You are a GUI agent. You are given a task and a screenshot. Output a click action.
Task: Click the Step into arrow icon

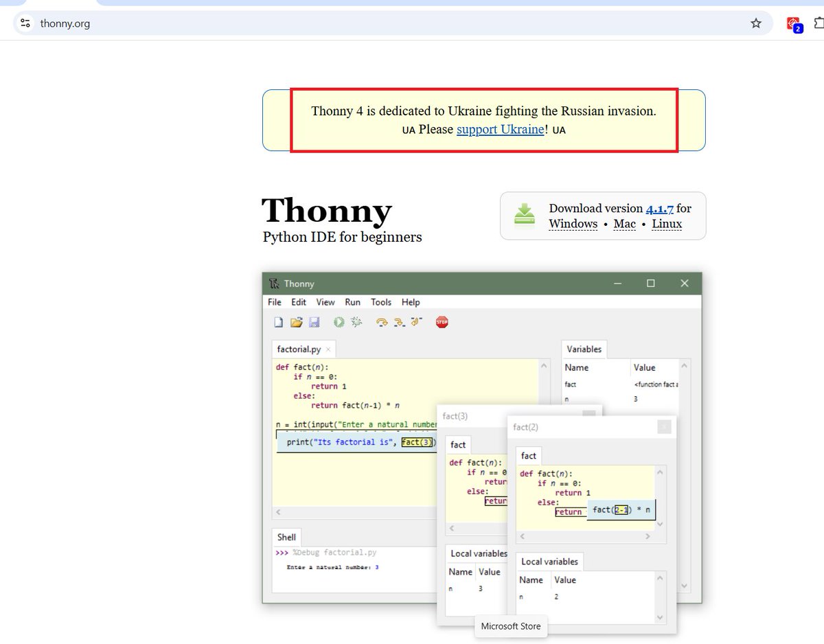pyautogui.click(x=400, y=322)
